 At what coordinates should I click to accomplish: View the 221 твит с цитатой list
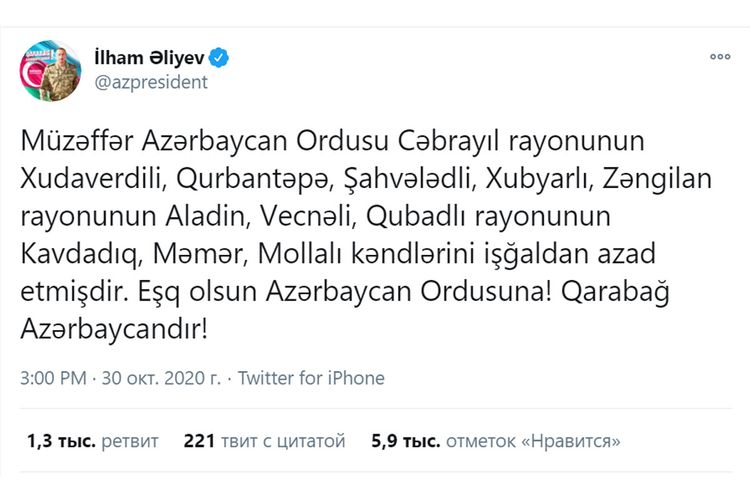(264, 440)
